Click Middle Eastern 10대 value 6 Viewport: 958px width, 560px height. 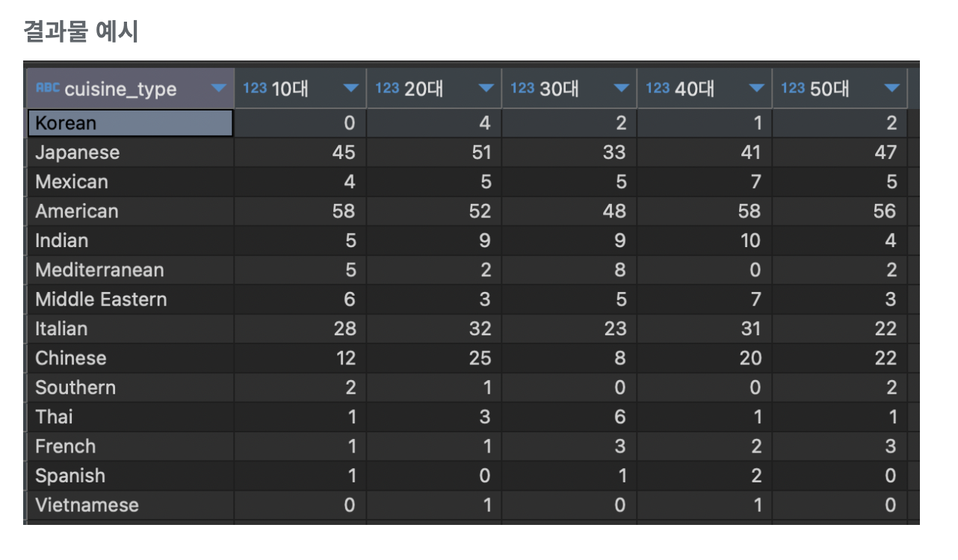coord(350,299)
